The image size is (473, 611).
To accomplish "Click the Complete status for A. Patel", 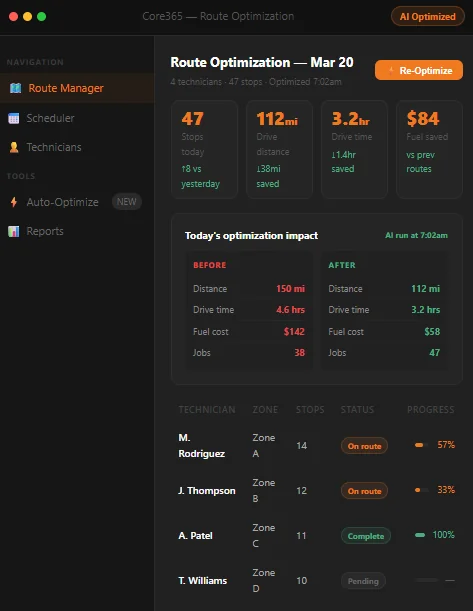I will pos(366,536).
